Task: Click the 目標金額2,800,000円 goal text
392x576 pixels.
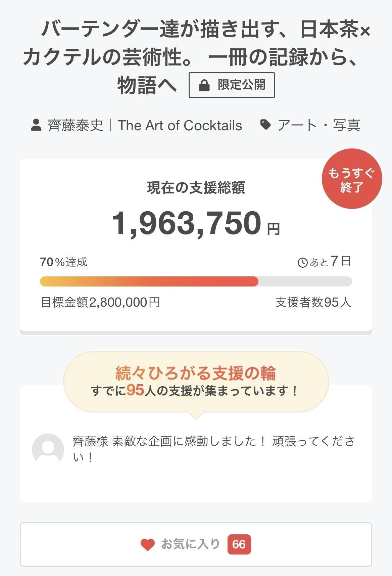Action: click(x=100, y=302)
